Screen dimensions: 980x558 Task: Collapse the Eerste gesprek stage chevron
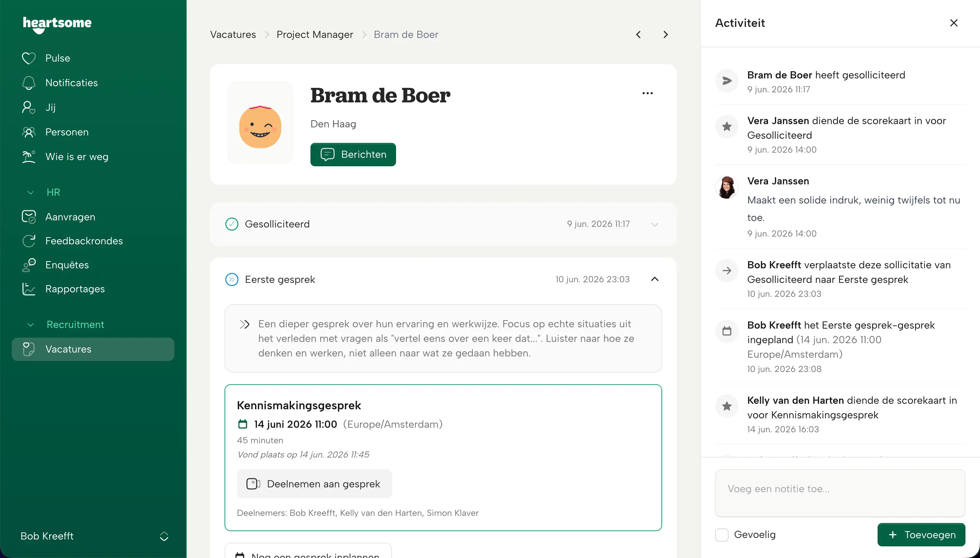pyautogui.click(x=655, y=279)
